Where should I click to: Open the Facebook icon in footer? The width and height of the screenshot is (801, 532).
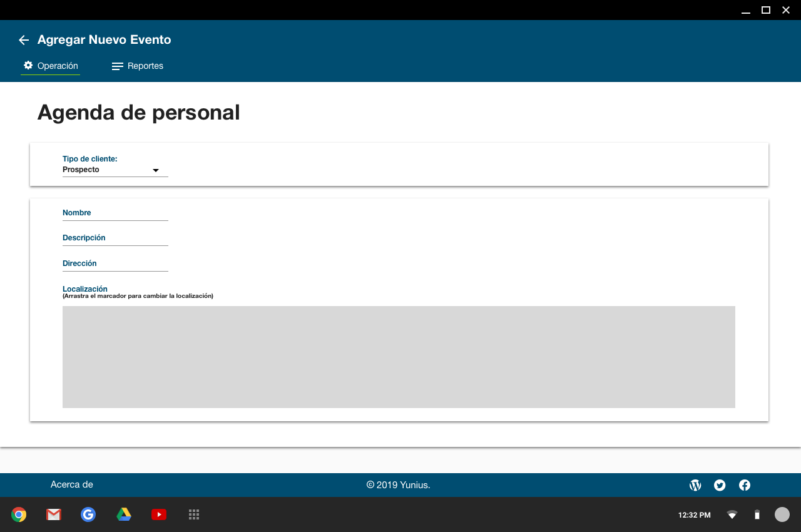click(x=745, y=485)
